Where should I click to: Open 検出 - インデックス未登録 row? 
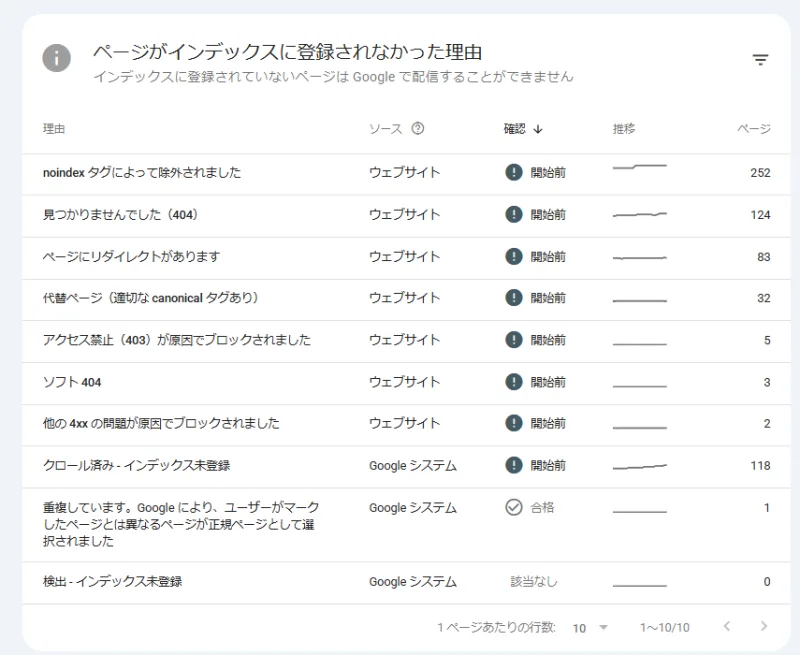(406, 582)
